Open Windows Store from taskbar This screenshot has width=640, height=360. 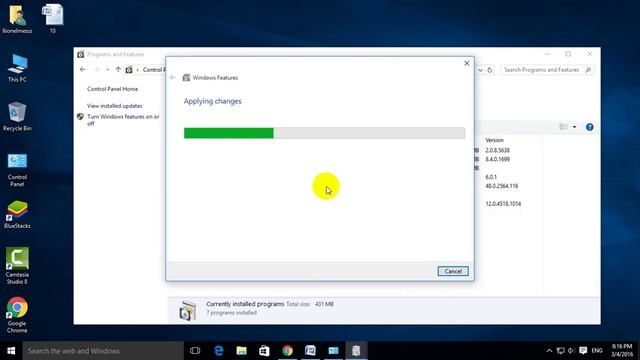tap(264, 351)
